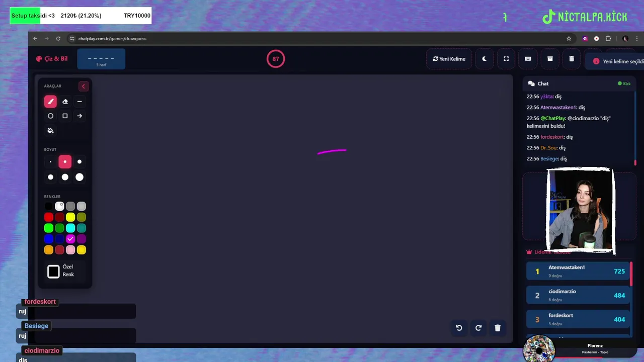This screenshot has height=362, width=644.
Task: Pick the light pink color swatch
Action: click(70, 250)
